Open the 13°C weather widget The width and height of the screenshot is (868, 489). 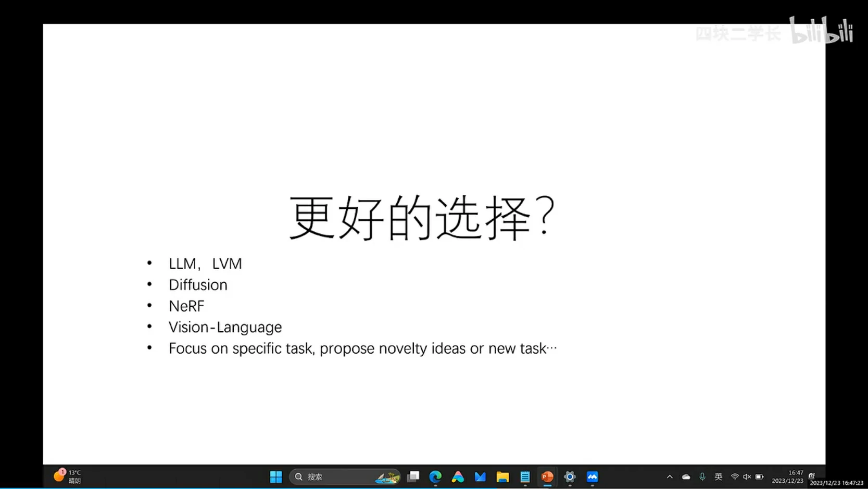(x=68, y=477)
